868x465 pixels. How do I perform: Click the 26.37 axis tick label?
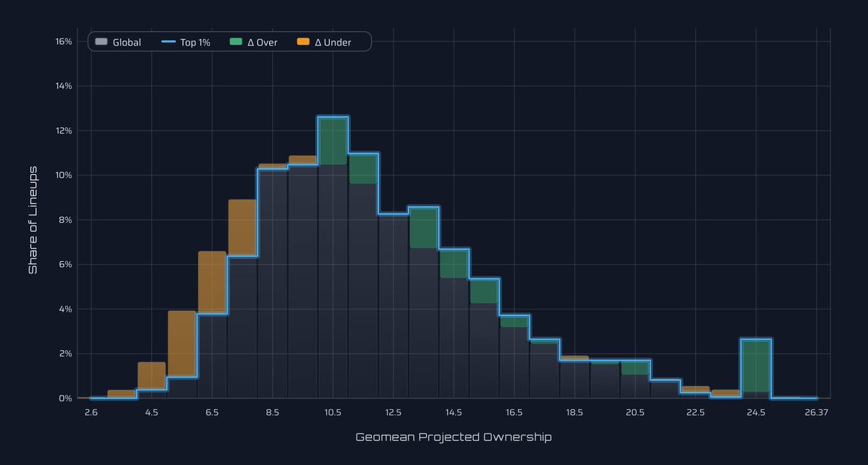coord(817,412)
